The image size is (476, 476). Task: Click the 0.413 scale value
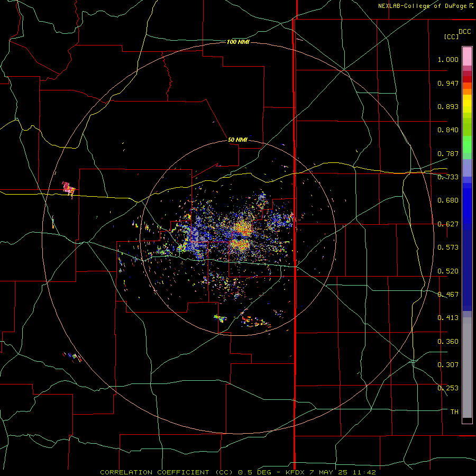(448, 318)
